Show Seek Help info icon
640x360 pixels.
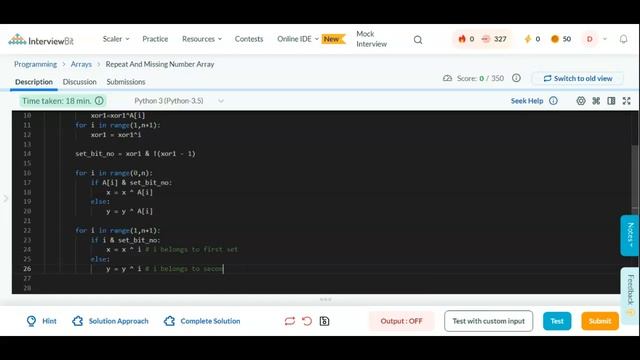tap(553, 100)
